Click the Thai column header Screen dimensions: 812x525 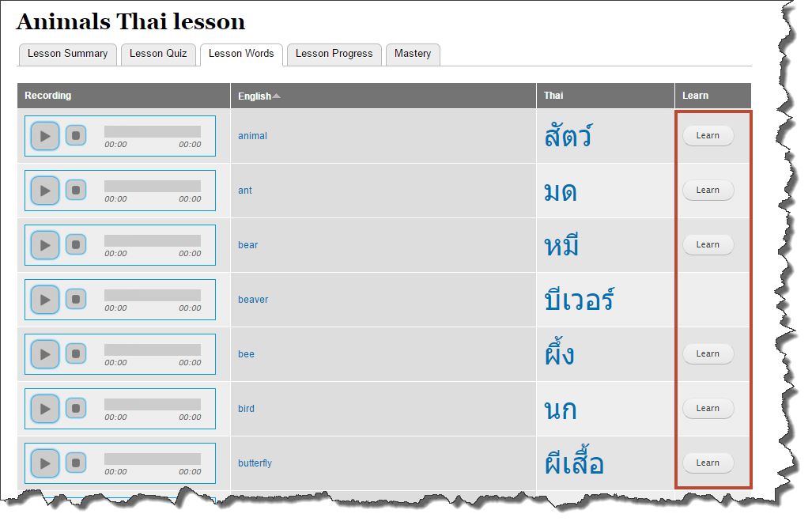click(x=606, y=96)
